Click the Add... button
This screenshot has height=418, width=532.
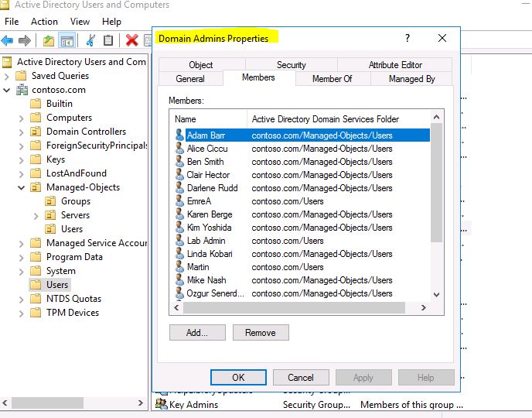coord(197,332)
